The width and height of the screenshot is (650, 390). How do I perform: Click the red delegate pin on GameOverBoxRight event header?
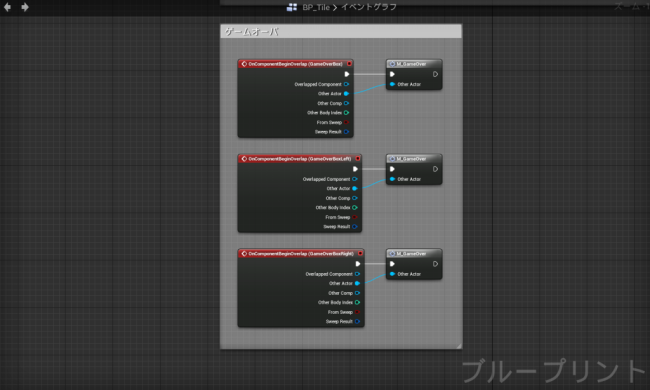pos(360,254)
